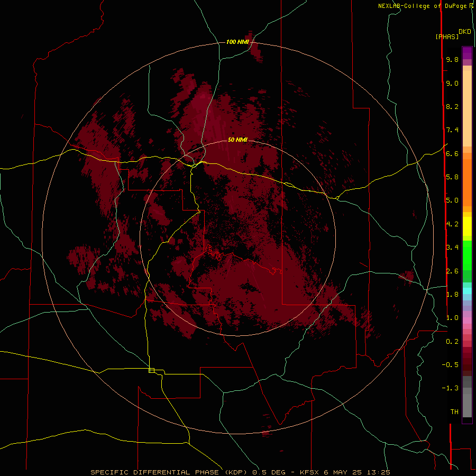Click the 5.0 scale value
Screen dimensions: 476x476
(452, 200)
